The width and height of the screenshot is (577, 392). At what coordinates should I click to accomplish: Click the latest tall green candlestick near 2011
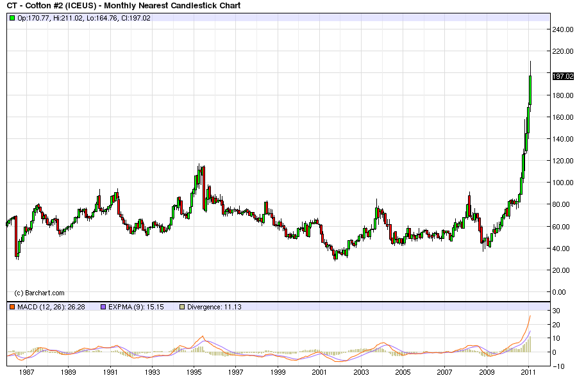coord(530,90)
